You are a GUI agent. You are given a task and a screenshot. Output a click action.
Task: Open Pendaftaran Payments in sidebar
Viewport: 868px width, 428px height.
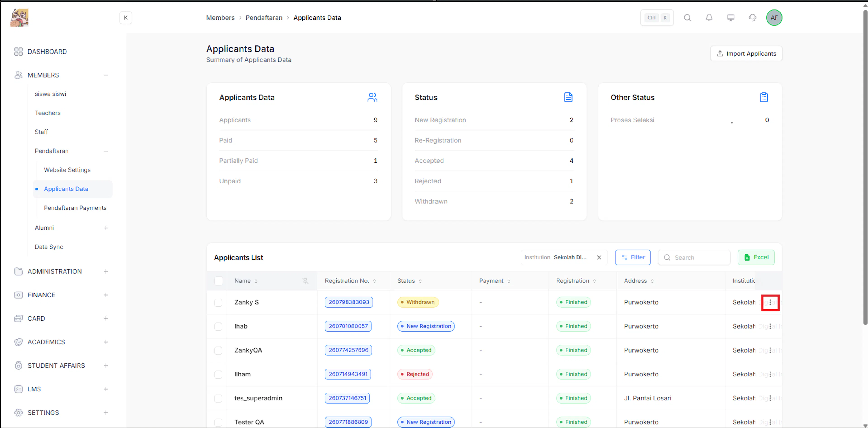75,208
